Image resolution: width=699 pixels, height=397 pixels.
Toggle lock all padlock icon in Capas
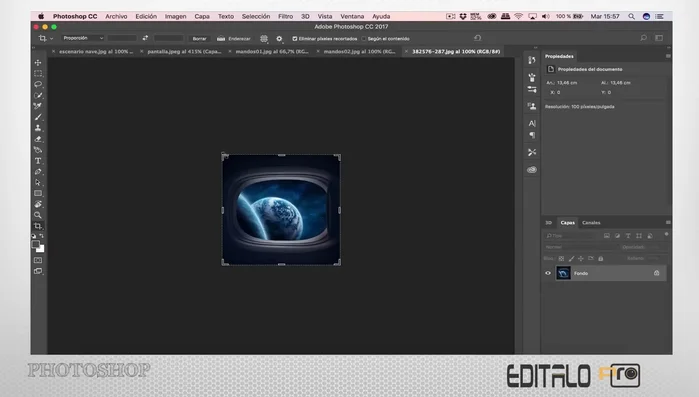point(600,258)
